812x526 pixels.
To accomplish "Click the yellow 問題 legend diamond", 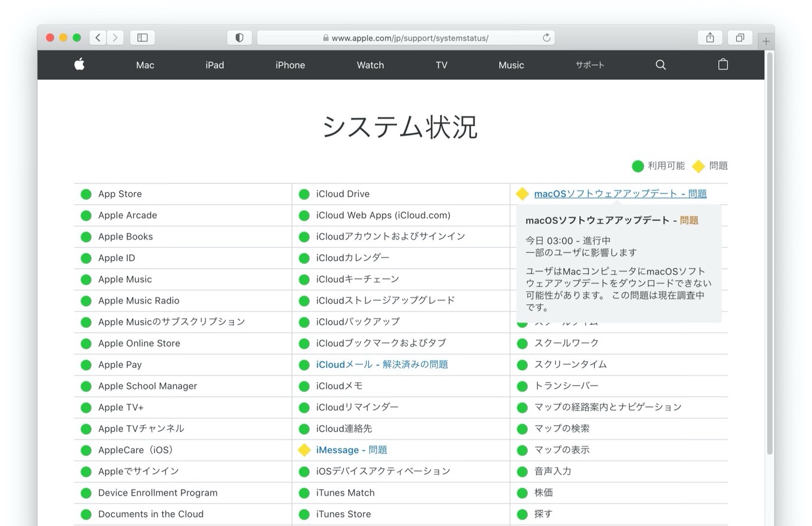I will (x=699, y=166).
